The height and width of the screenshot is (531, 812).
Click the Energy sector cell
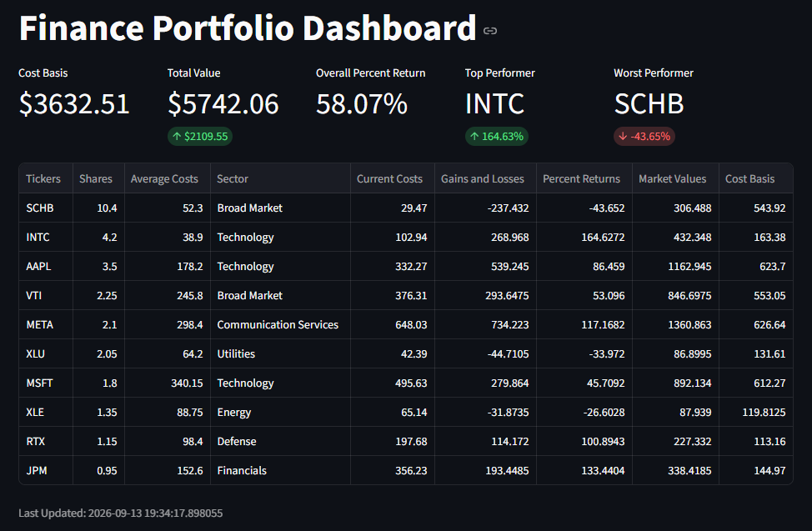[280, 412]
